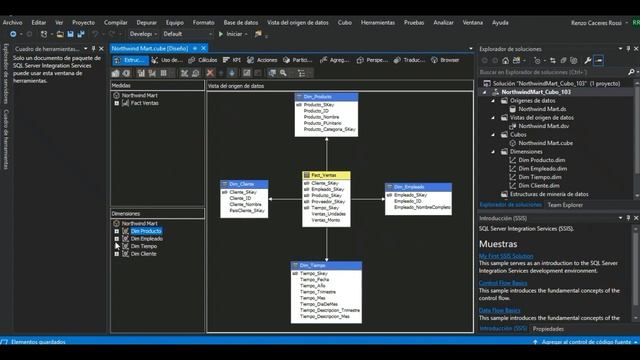Select Northwind Mart.cube in Solution Explorer

click(545, 143)
